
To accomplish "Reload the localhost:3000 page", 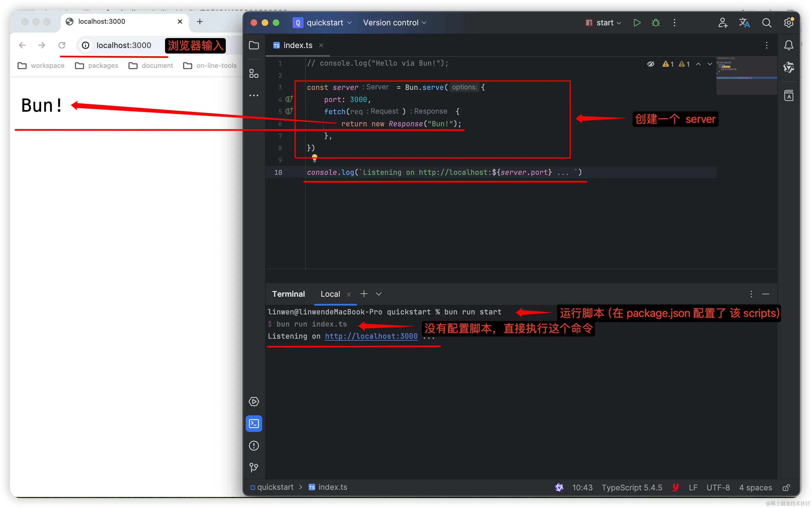I will (62, 45).
